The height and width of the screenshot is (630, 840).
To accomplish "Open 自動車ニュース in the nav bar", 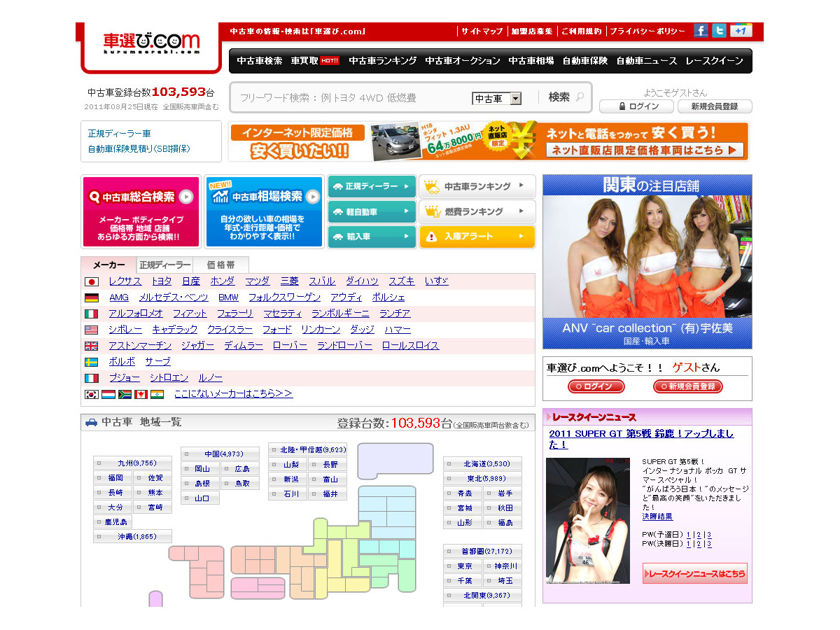I will (647, 61).
